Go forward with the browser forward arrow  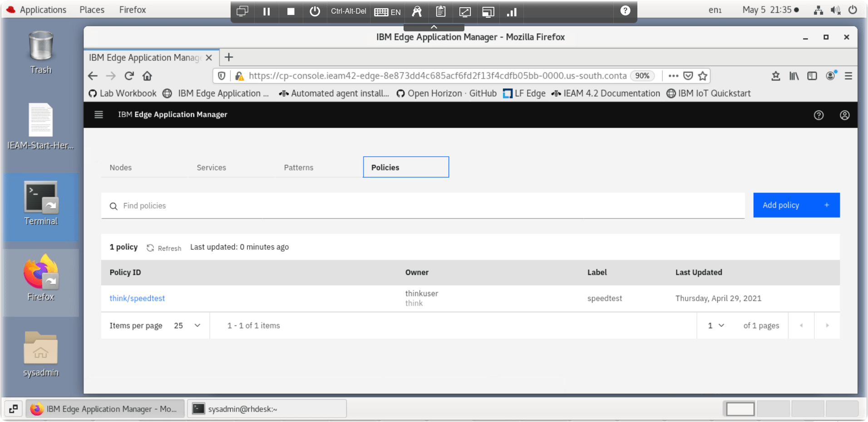click(x=111, y=76)
